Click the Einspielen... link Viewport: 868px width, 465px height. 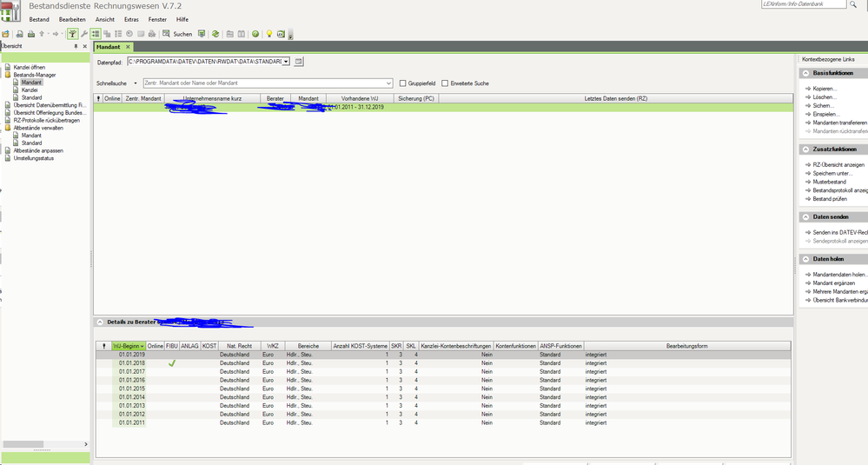coord(826,114)
